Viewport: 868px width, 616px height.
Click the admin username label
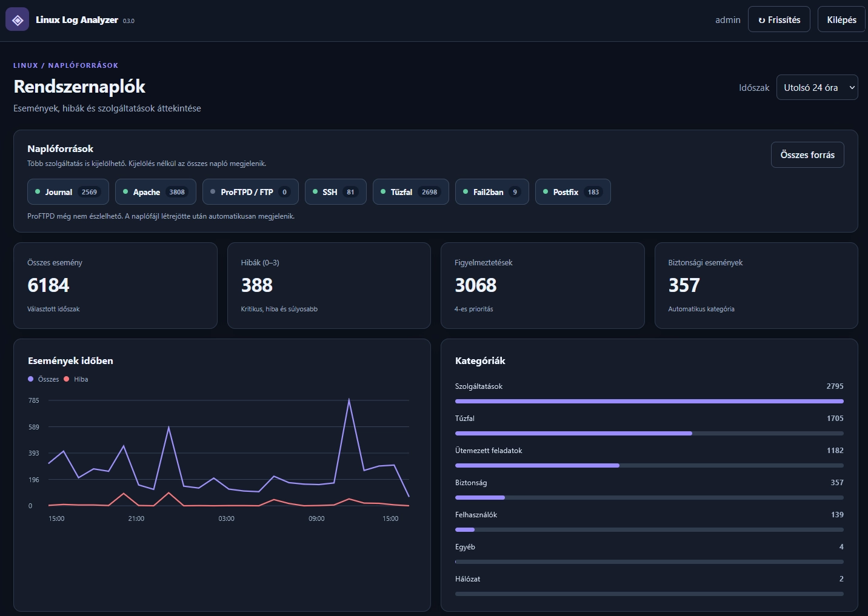point(727,20)
